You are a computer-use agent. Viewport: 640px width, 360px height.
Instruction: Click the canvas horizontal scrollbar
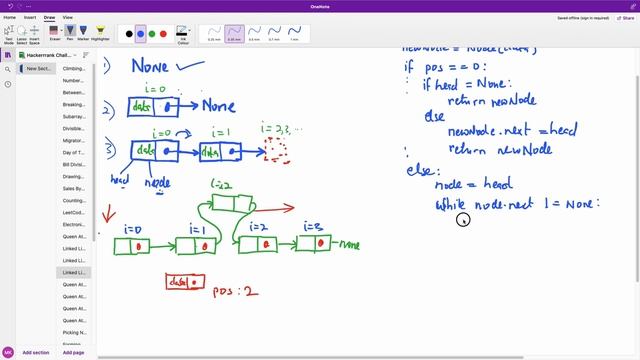click(310, 358)
